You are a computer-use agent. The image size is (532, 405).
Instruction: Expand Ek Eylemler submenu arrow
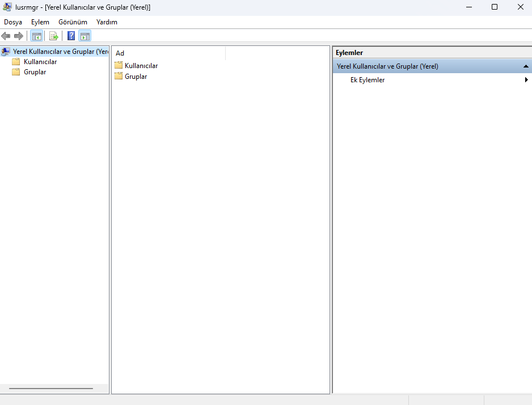pyautogui.click(x=526, y=80)
